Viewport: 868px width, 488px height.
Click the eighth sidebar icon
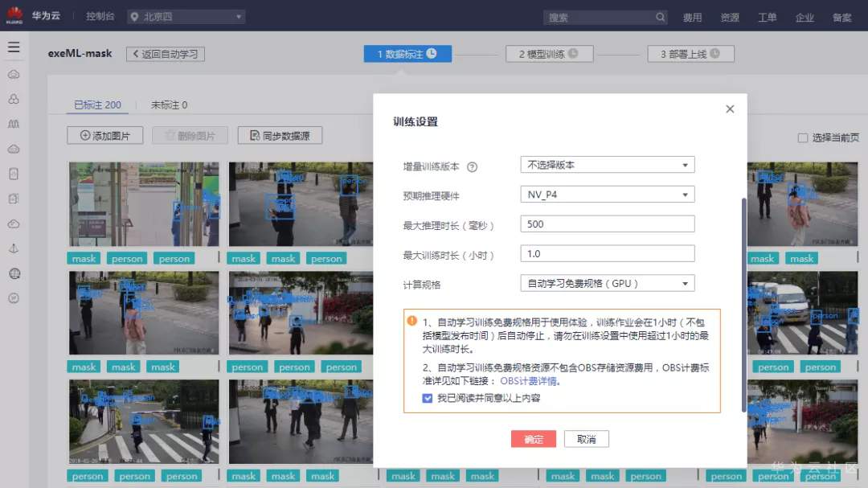click(x=14, y=248)
